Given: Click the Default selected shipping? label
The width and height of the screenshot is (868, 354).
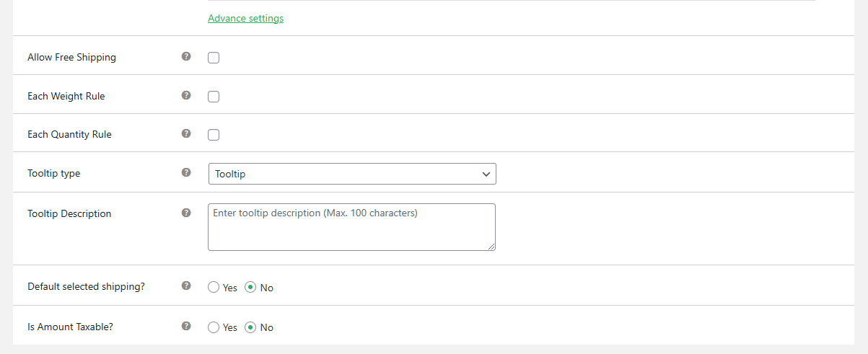Looking at the screenshot, I should pos(86,286).
